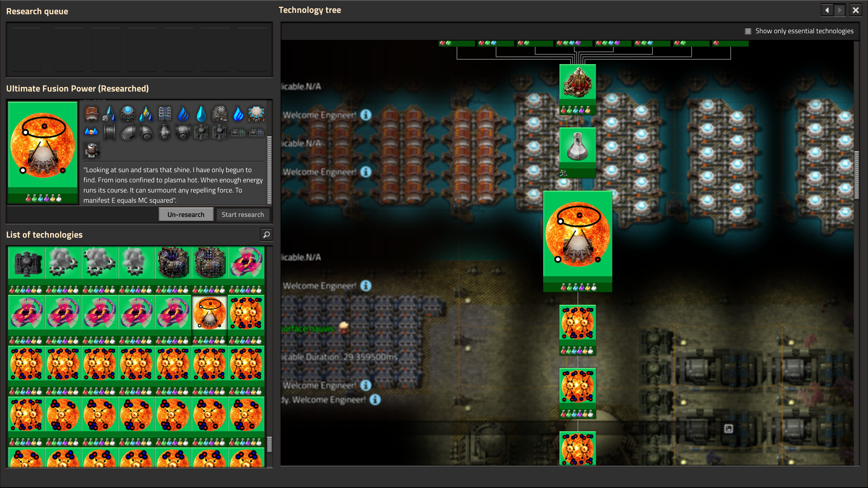Click the green-domed pump effect icon

[201, 132]
